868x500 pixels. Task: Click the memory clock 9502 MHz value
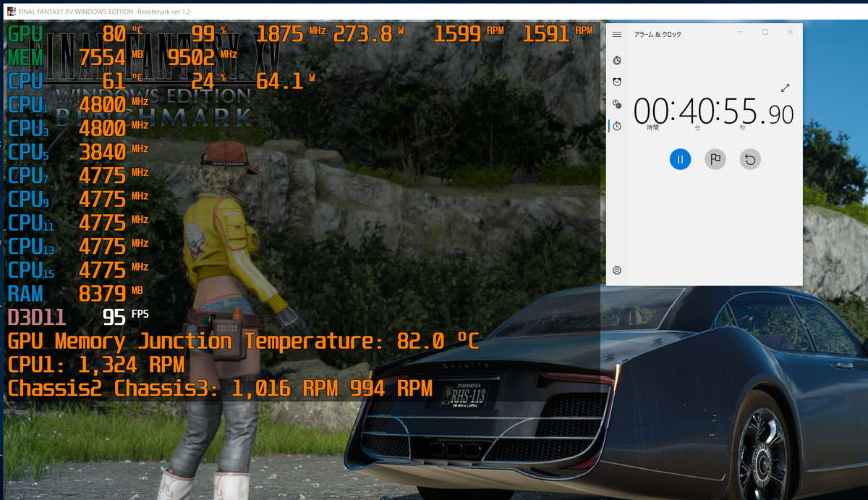(202, 57)
